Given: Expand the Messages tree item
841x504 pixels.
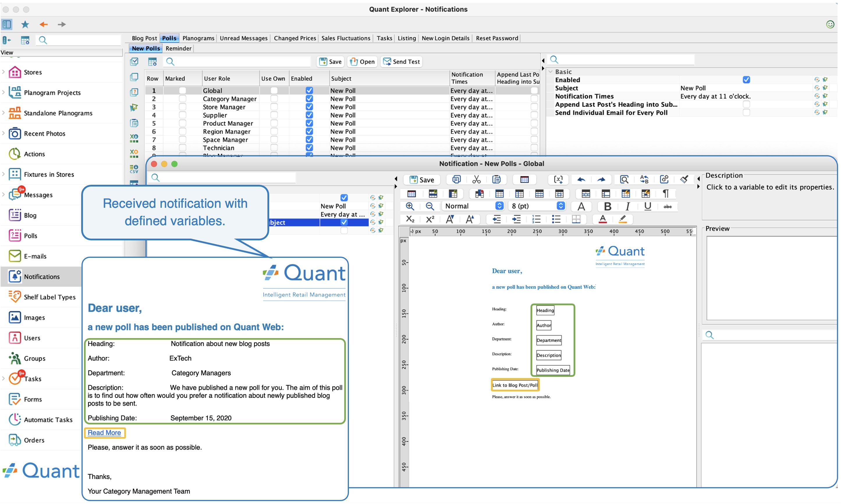Looking at the screenshot, I should [x=3, y=195].
